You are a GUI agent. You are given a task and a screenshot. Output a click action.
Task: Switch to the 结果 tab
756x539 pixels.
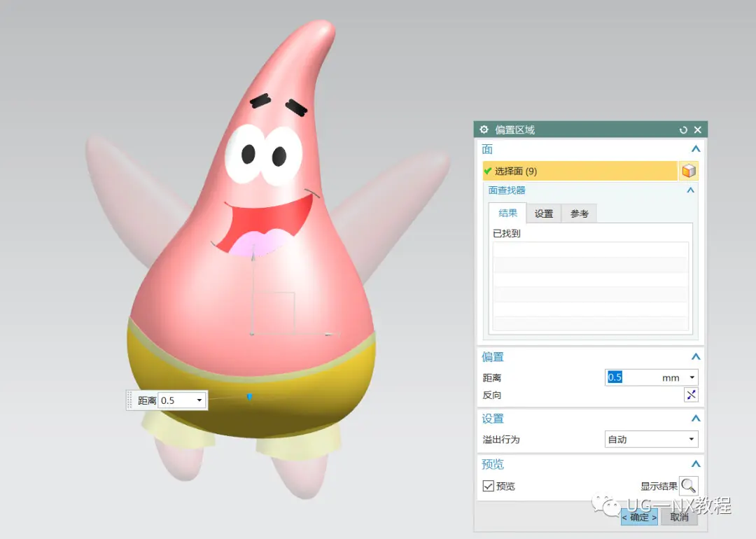coord(507,213)
